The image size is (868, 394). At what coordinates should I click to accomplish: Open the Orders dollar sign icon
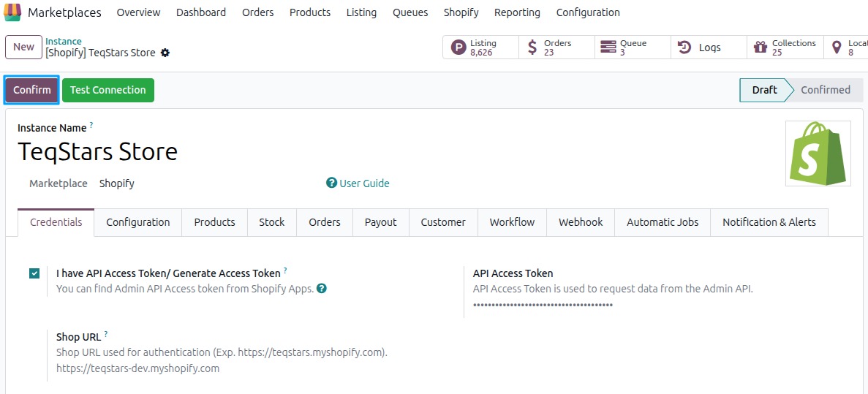tap(532, 48)
